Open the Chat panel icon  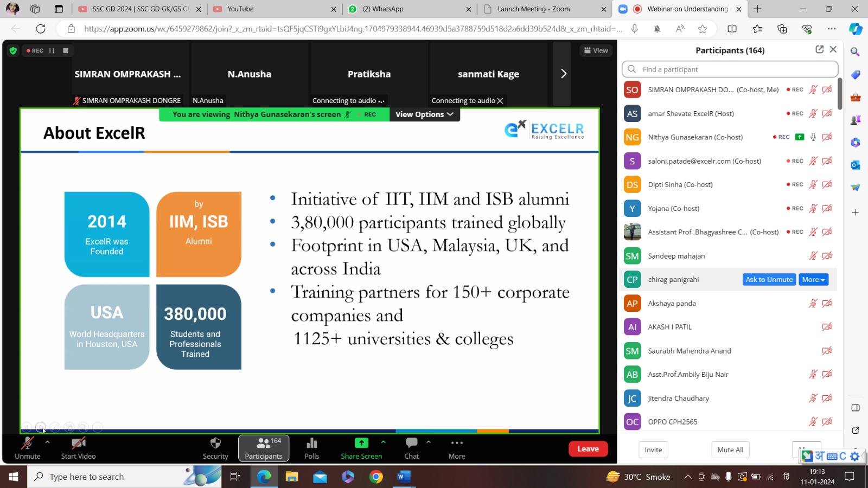(x=412, y=443)
